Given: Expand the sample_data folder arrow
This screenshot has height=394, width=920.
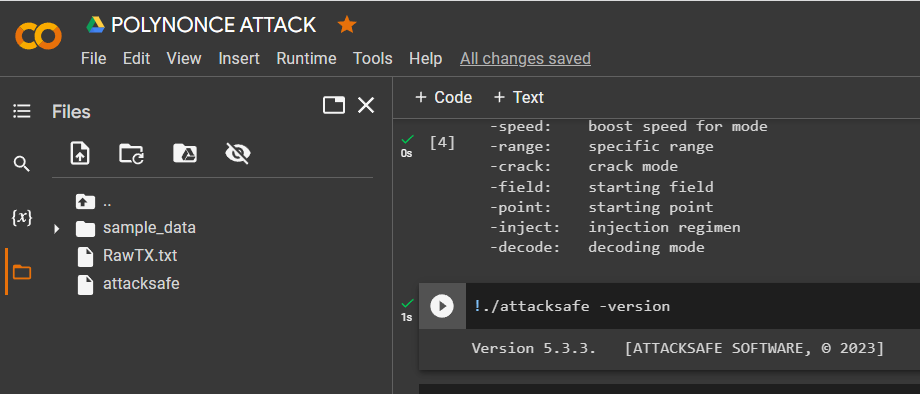Looking at the screenshot, I should tap(57, 228).
